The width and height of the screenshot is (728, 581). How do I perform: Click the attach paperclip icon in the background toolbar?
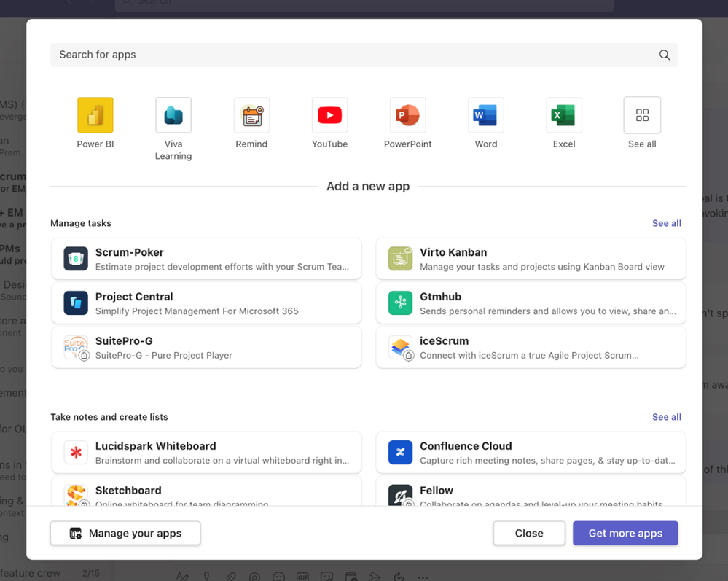pyautogui.click(x=231, y=577)
